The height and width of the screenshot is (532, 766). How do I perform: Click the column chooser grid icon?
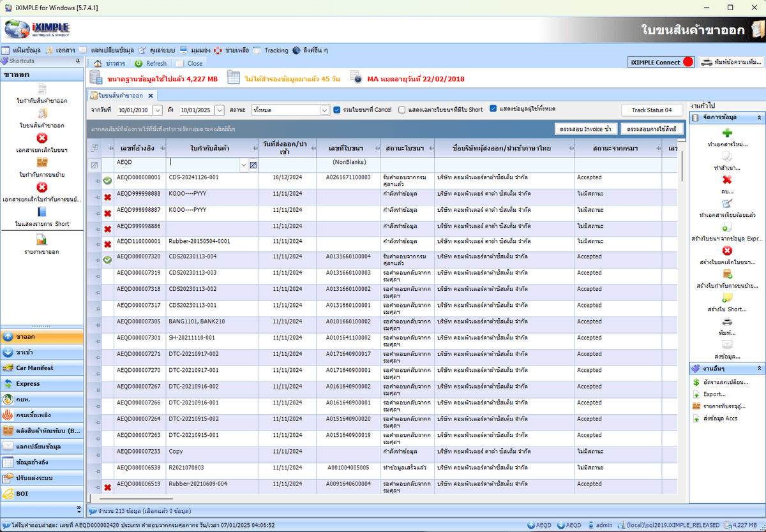(94, 148)
